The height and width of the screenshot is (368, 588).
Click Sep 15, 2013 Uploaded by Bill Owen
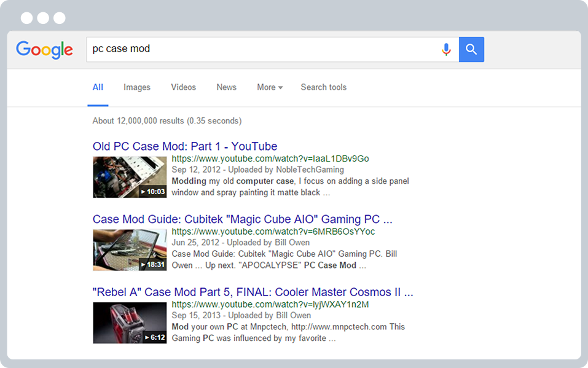click(x=241, y=315)
